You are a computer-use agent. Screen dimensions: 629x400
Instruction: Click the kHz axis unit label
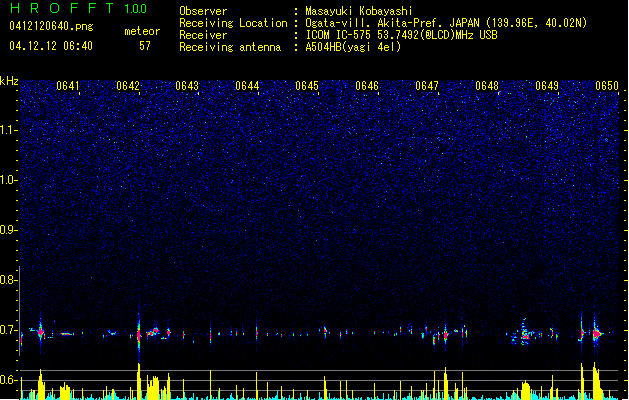9,81
